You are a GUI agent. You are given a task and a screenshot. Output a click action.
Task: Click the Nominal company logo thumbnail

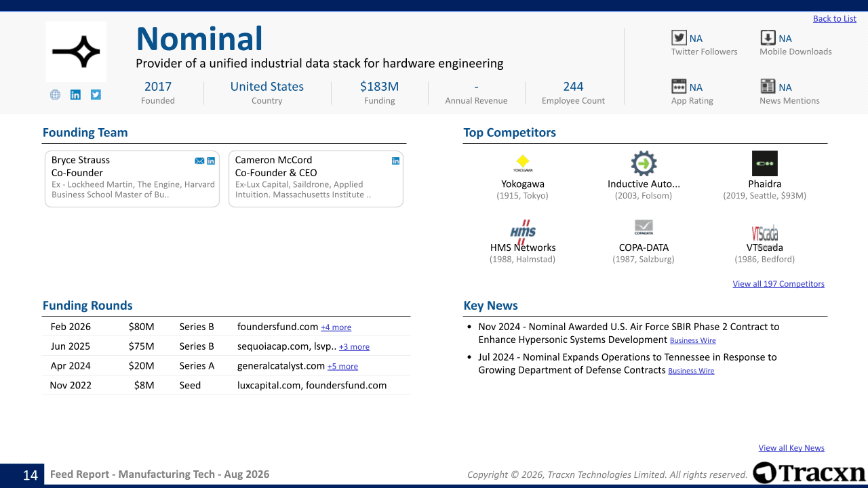tap(76, 52)
